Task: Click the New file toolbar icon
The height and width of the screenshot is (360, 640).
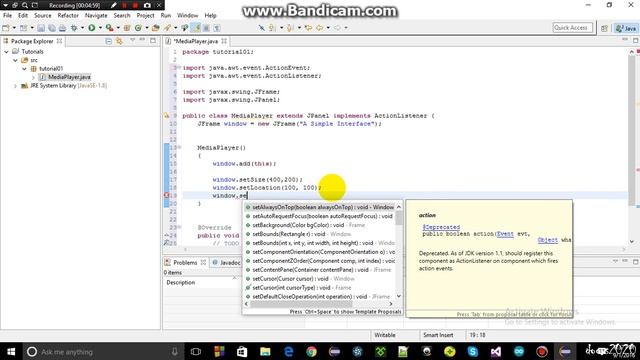Action: point(6,28)
